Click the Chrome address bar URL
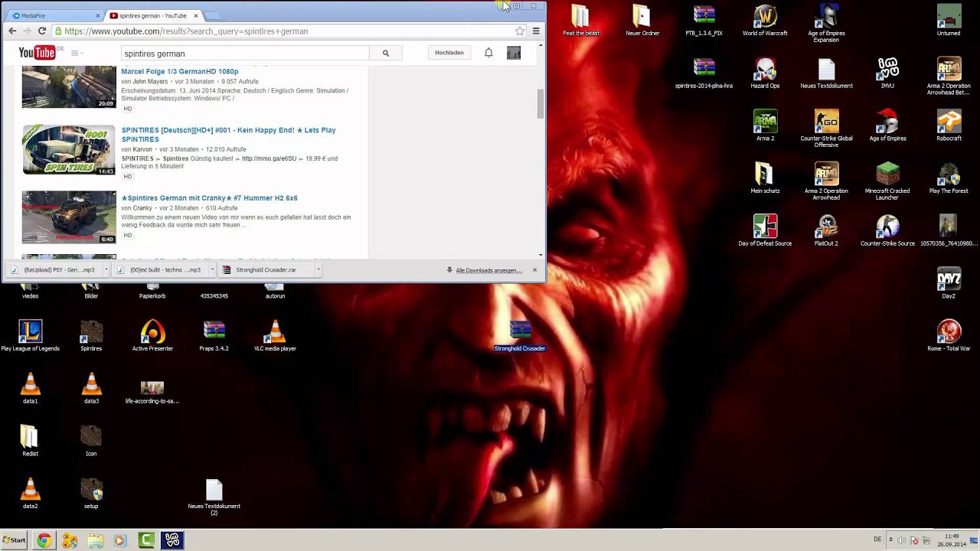The height and width of the screenshot is (551, 980). pos(186,31)
